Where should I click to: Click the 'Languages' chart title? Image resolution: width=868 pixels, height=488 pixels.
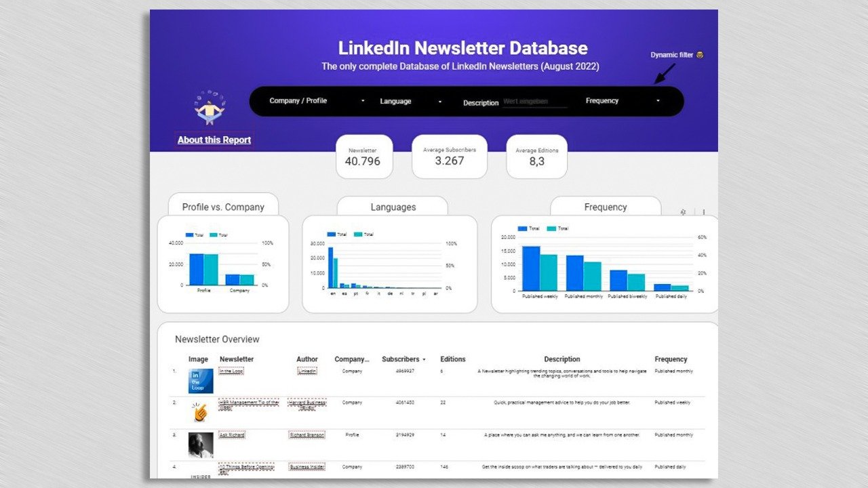point(393,207)
